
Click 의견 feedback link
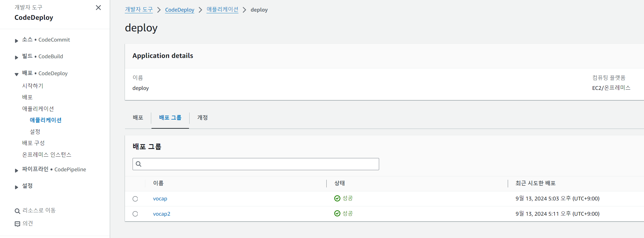[28, 223]
